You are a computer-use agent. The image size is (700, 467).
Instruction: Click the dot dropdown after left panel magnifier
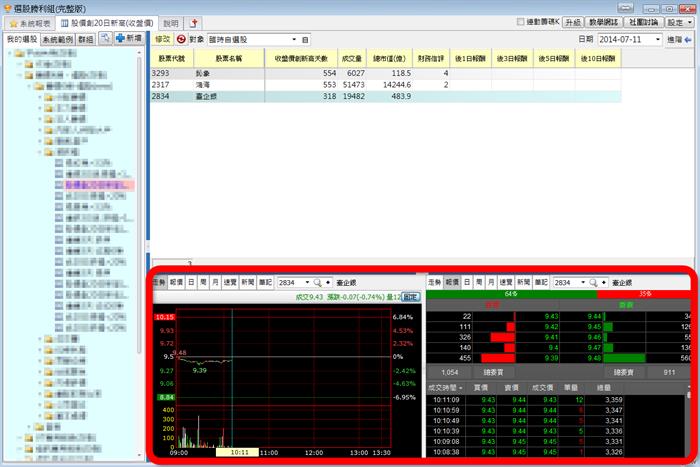coord(328,283)
